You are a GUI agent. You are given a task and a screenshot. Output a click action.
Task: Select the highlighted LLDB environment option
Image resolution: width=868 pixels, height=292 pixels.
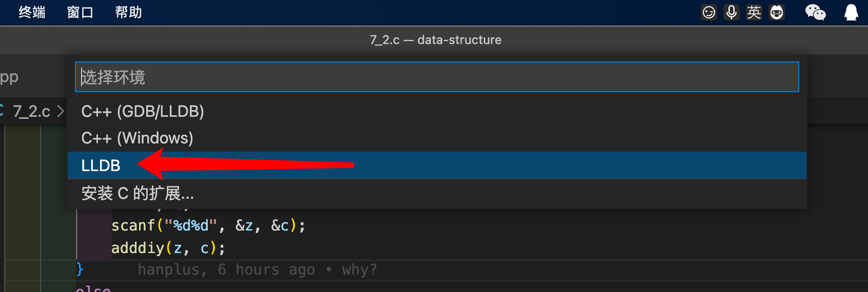(101, 165)
